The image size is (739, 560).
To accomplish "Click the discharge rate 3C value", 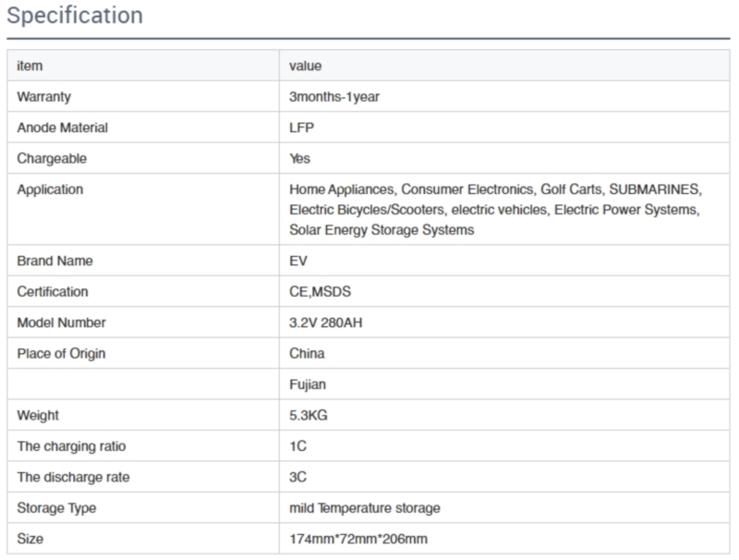I will pyautogui.click(x=297, y=477).
